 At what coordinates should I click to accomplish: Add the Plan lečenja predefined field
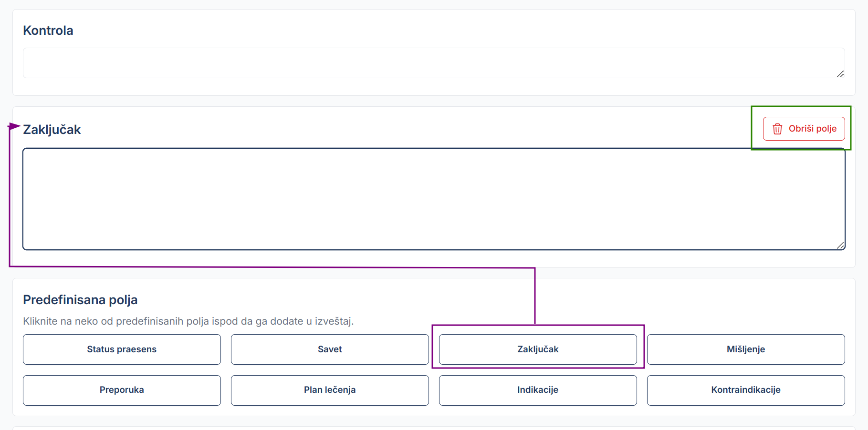click(329, 390)
